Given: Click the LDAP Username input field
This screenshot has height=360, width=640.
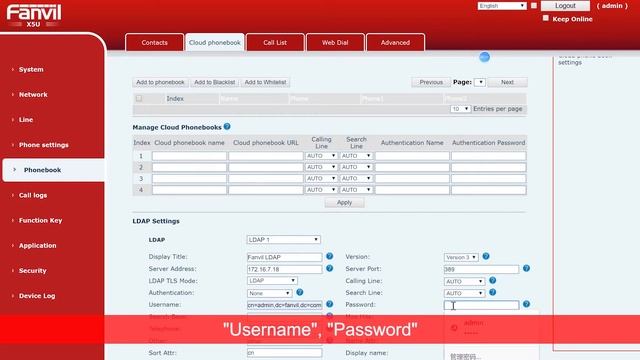Looking at the screenshot, I should coord(284,305).
